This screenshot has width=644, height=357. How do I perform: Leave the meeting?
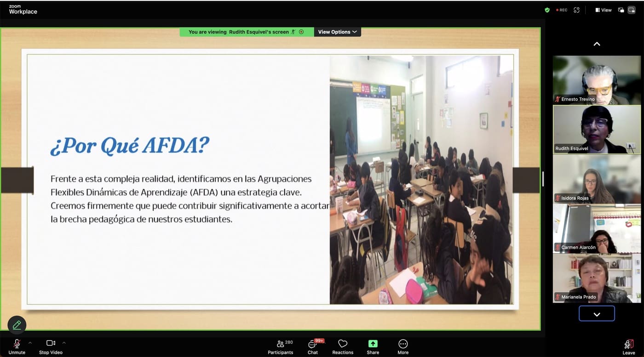629,347
